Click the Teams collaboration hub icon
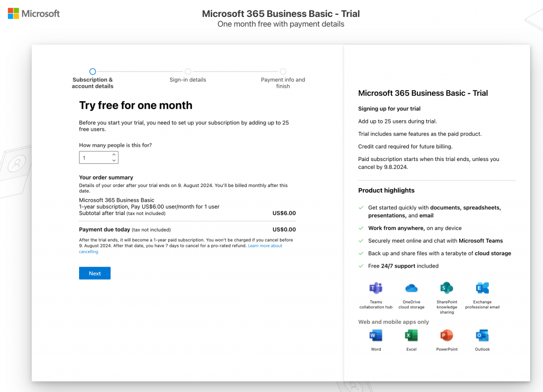Image resolution: width=543 pixels, height=392 pixels. [x=376, y=288]
